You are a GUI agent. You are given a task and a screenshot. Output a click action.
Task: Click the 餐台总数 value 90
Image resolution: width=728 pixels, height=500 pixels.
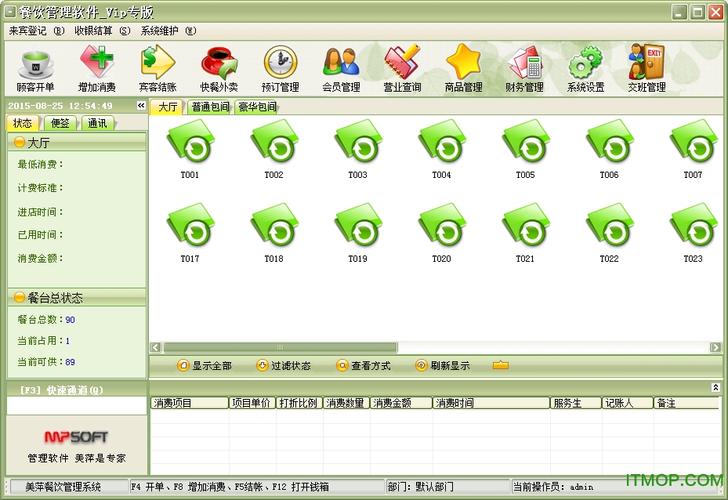70,320
